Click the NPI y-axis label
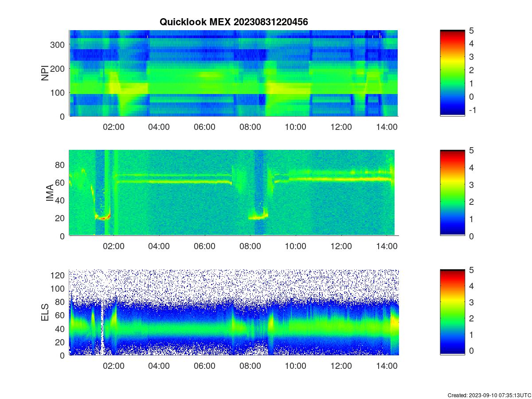532x399 pixels. click(x=45, y=73)
